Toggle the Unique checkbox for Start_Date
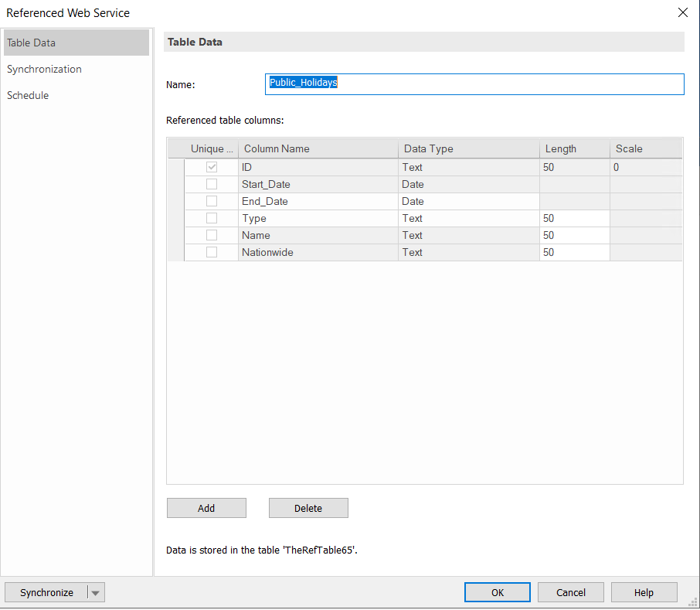The width and height of the screenshot is (700, 610). [212, 184]
